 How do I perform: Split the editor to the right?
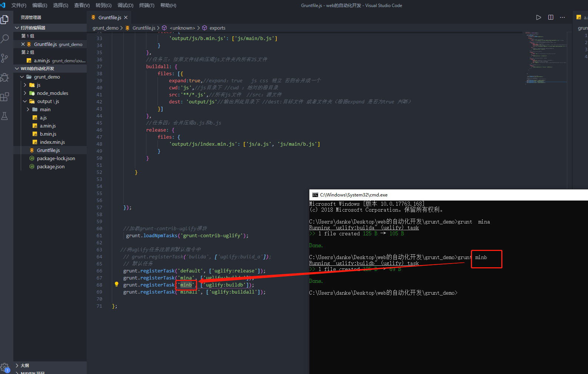click(551, 17)
